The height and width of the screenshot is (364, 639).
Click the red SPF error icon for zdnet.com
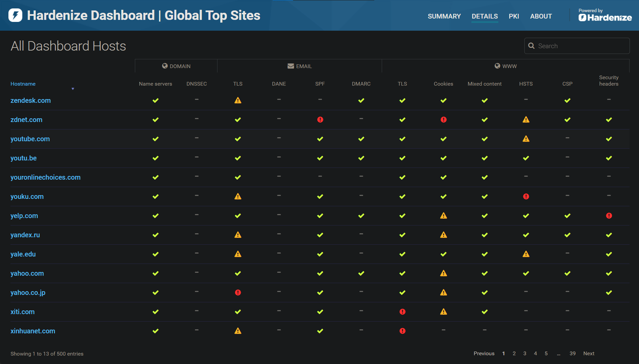[x=320, y=119]
